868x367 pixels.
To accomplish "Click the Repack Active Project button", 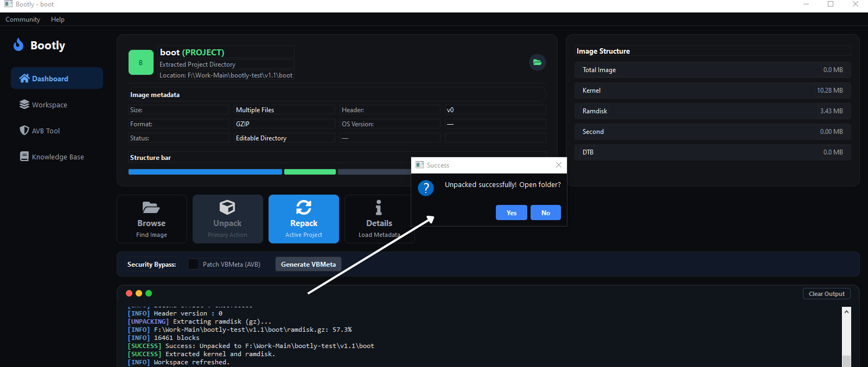I will 304,219.
